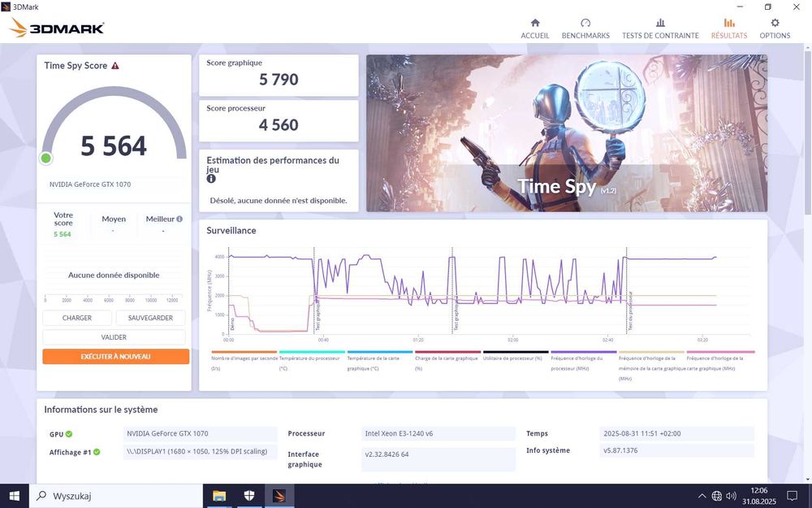The height and width of the screenshot is (508, 812).
Task: Toggle Fréquence d'horloge du processeur legend
Action: point(582,363)
